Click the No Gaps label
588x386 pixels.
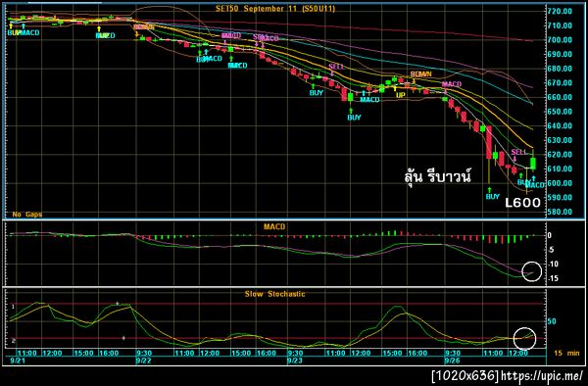point(27,215)
